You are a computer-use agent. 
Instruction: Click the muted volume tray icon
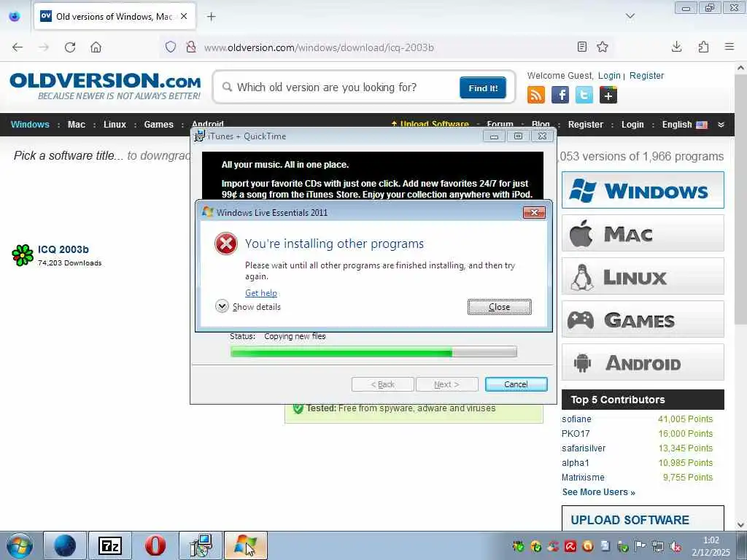coord(675,546)
